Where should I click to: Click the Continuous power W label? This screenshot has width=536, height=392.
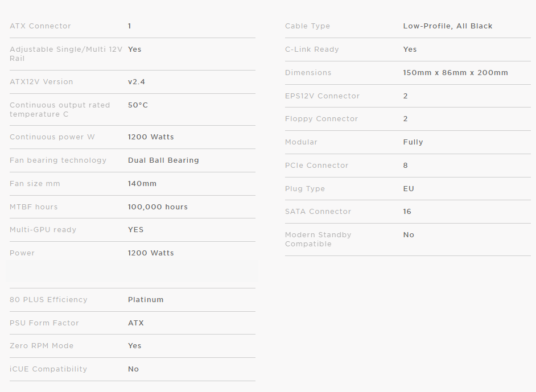click(x=52, y=137)
